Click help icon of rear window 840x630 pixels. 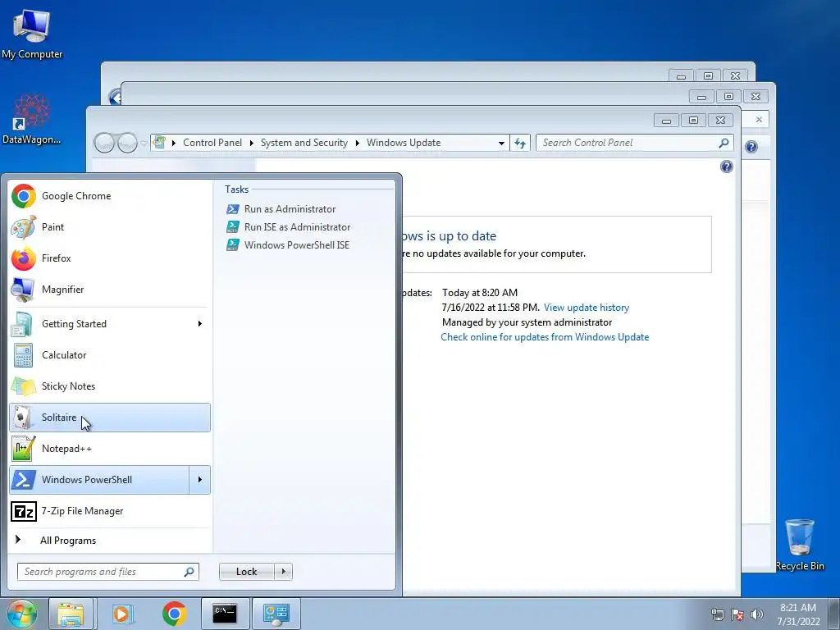click(751, 147)
